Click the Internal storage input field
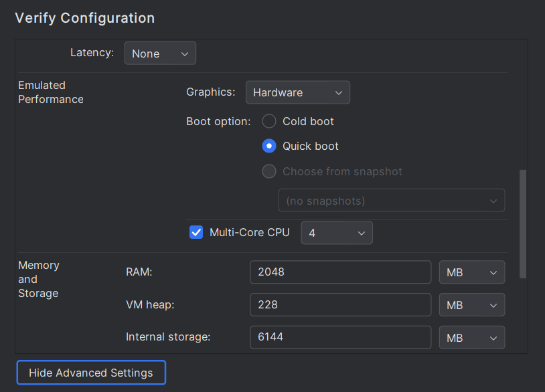545x392 pixels. pos(340,337)
